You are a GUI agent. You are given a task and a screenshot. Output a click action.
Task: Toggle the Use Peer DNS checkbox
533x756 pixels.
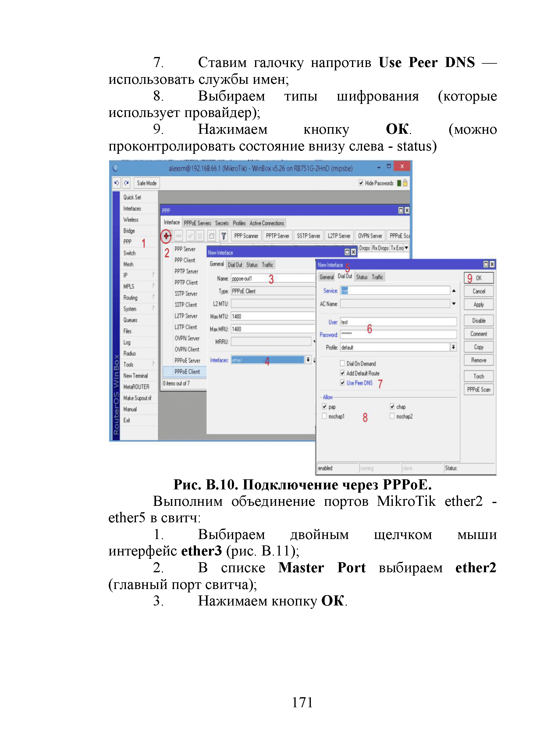point(343,383)
